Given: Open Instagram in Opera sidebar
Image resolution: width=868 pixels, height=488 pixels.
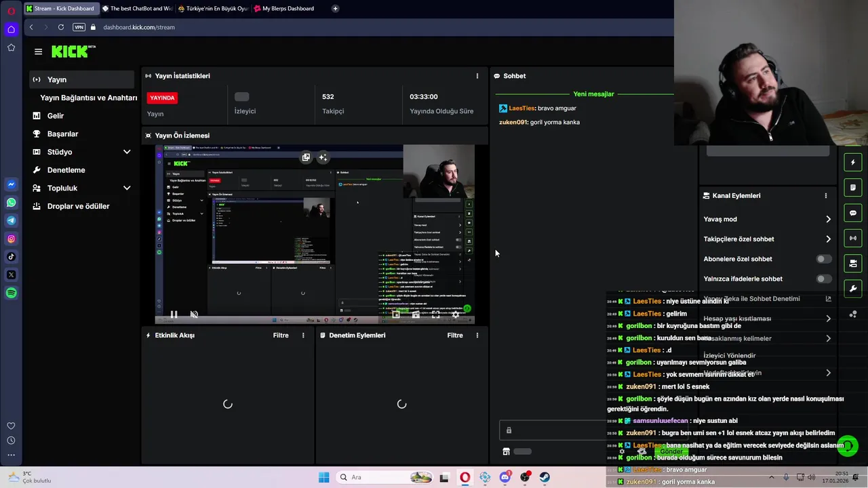Looking at the screenshot, I should click(x=11, y=239).
